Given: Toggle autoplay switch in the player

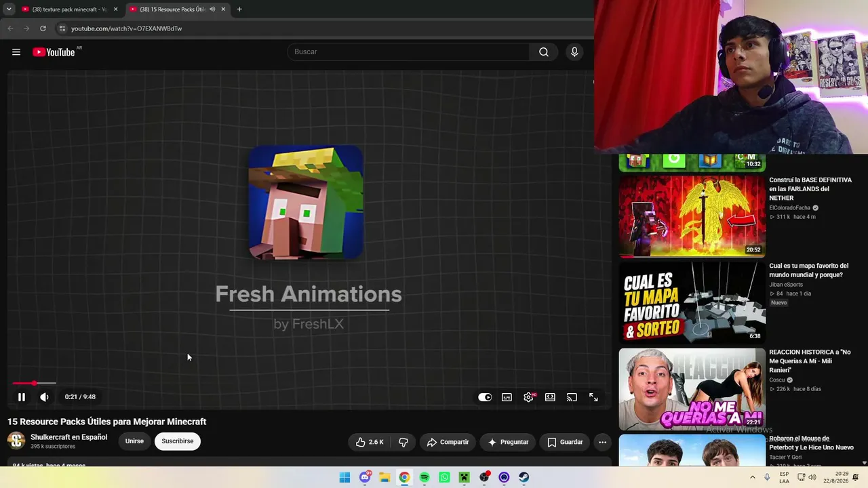Looking at the screenshot, I should click(485, 397).
